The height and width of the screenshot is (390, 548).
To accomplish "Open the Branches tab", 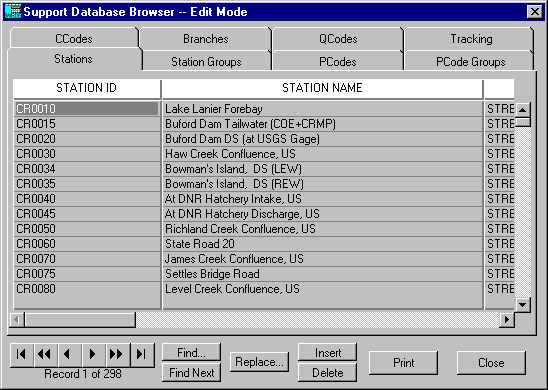I will click(x=206, y=38).
